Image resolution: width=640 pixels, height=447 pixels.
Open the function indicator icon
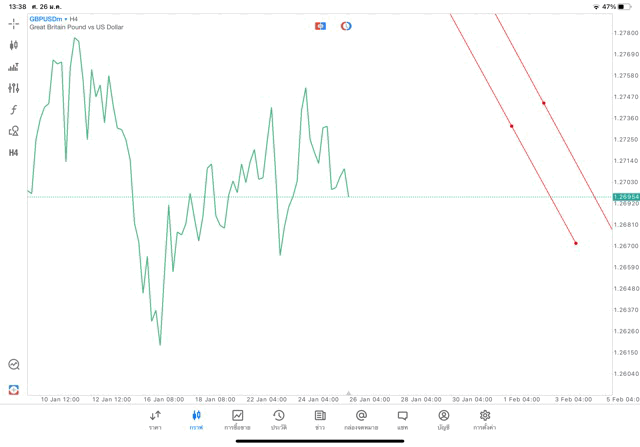[13, 110]
